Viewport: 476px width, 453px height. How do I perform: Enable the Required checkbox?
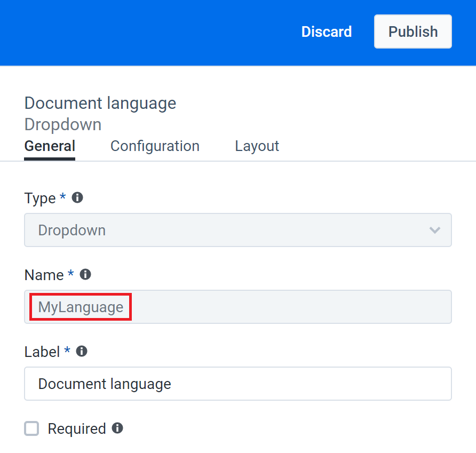[x=31, y=428]
